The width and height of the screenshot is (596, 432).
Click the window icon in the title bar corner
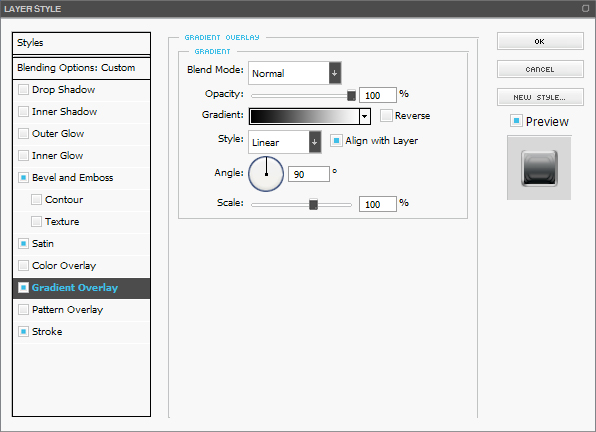pyautogui.click(x=585, y=8)
